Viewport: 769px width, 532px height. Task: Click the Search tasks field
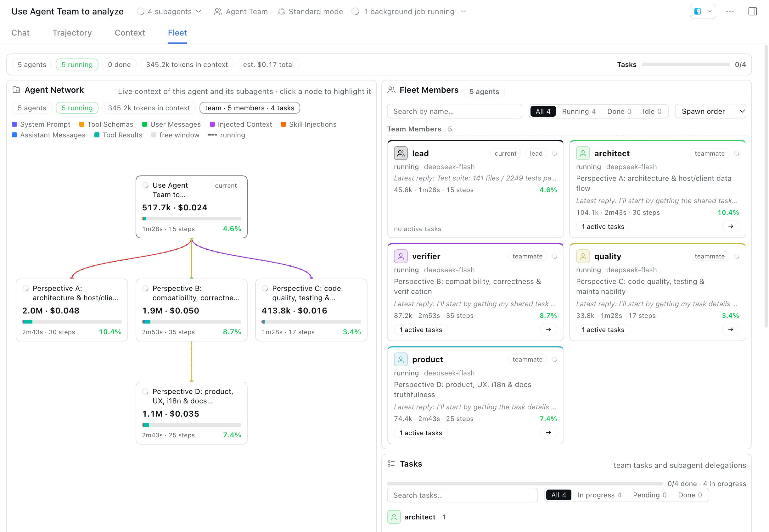click(x=462, y=495)
